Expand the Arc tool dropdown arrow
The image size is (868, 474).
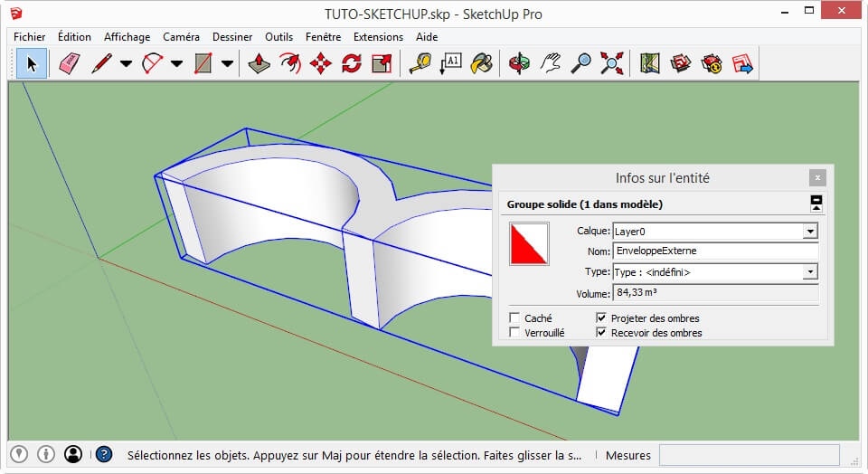point(176,63)
